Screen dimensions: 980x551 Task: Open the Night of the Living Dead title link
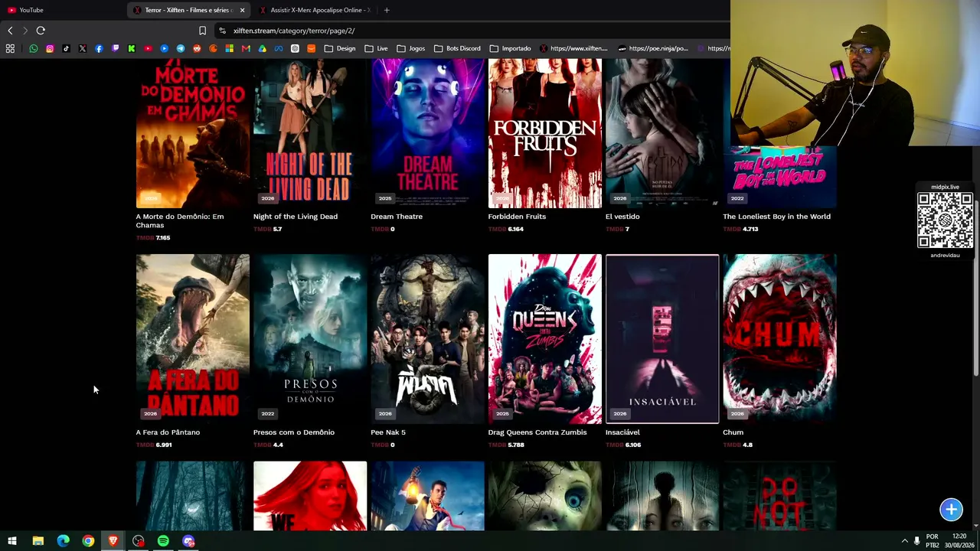pos(295,217)
